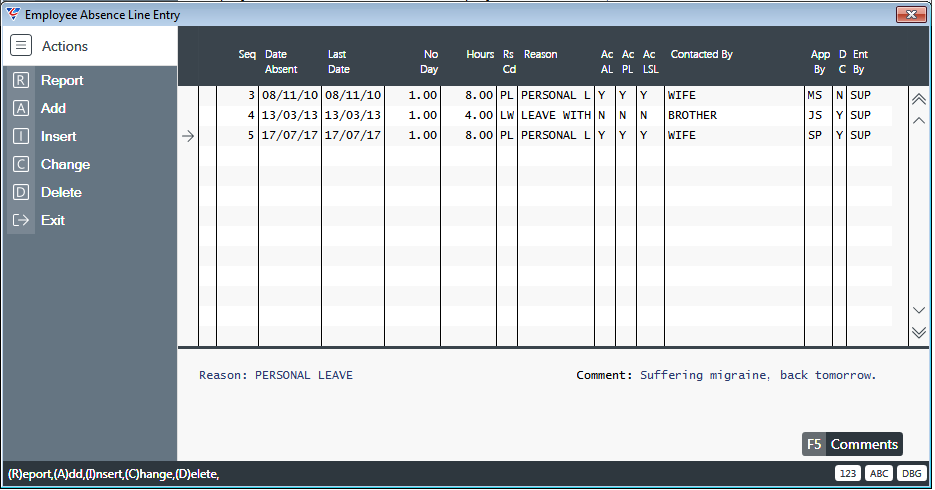Select date absent 13/03/13 in row 4
Viewport: 935px width, 490px height.
coord(290,115)
